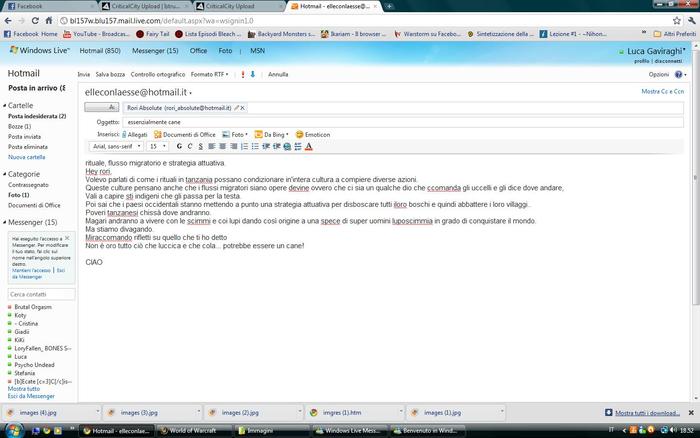Open the Foto insert dropdown

tap(235, 134)
